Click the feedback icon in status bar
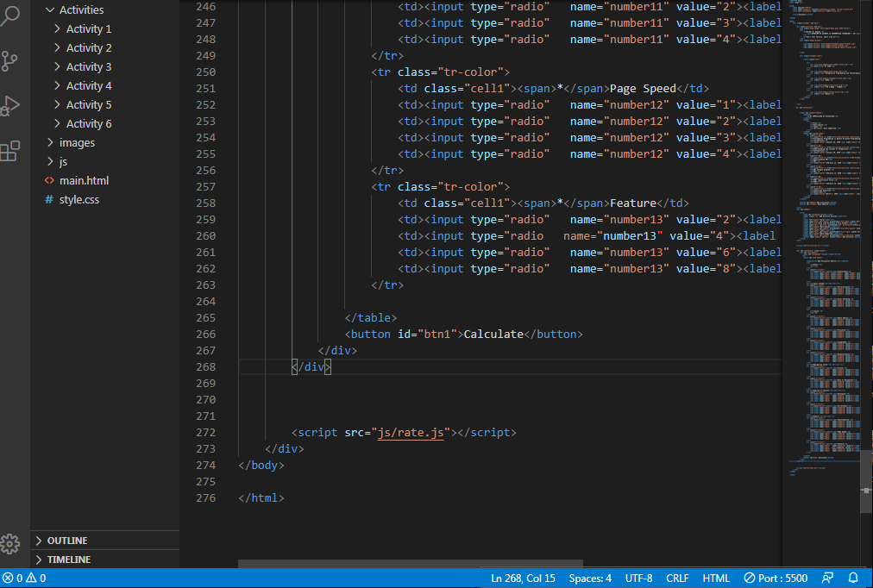This screenshot has width=873, height=588. click(x=828, y=578)
